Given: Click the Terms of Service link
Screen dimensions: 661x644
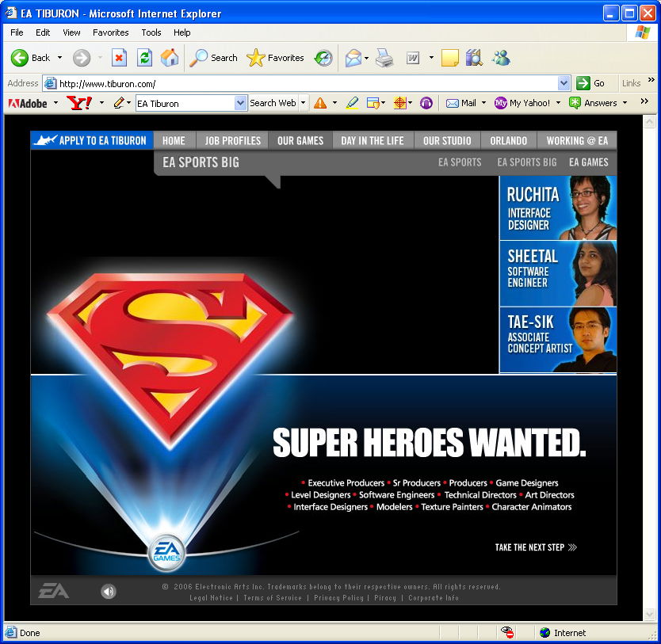Looking at the screenshot, I should pos(273,598).
